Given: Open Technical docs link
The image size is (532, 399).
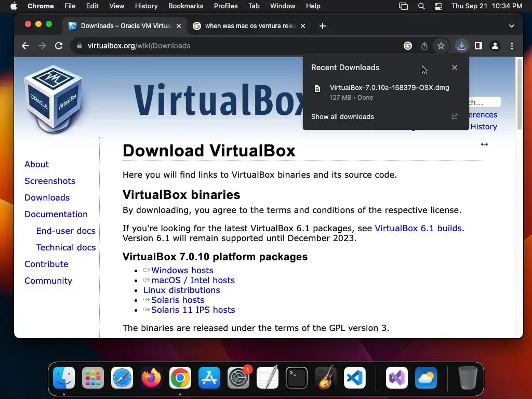Looking at the screenshot, I should (66, 247).
